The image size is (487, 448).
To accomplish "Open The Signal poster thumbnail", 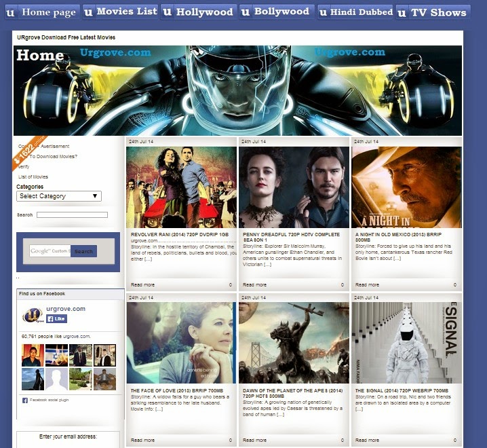I will (406, 343).
